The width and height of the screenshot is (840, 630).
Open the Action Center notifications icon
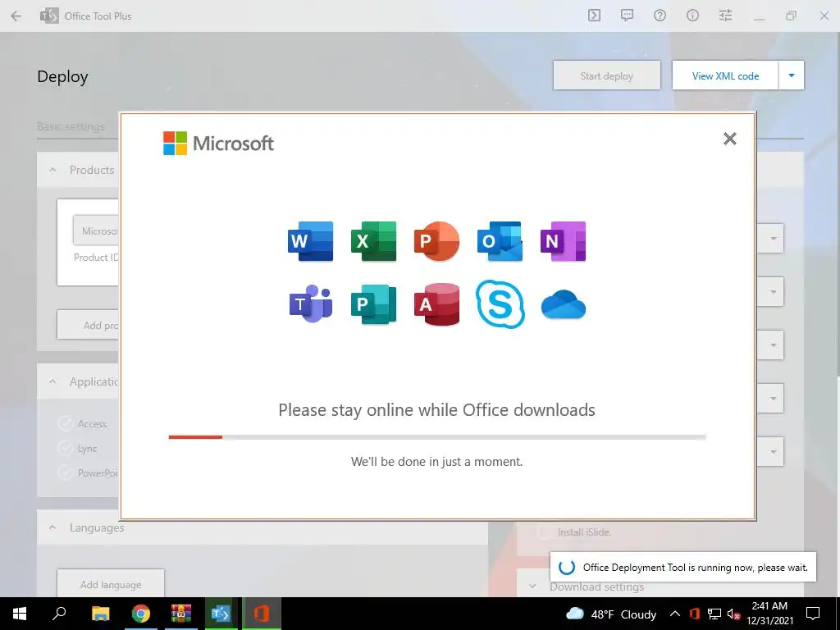coord(813,614)
